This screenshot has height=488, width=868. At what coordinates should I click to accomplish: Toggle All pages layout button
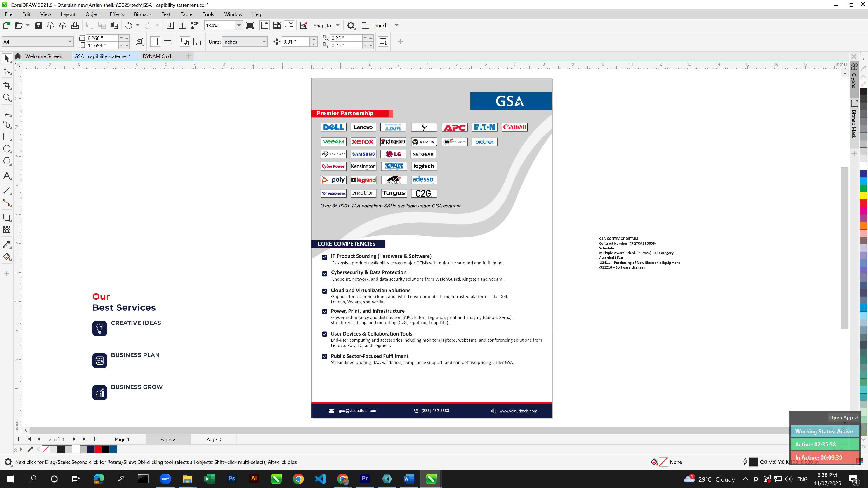point(185,42)
